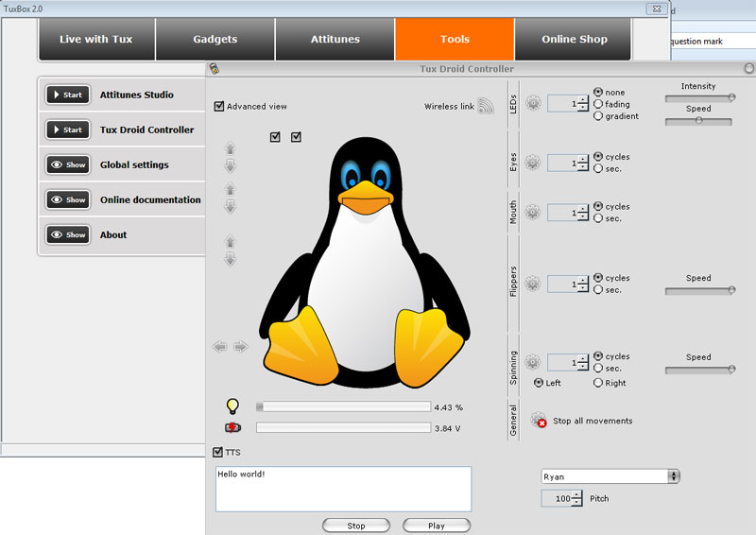Click the middle down arrow beside Tux
Screen dimensions: 756x535
(x=231, y=207)
